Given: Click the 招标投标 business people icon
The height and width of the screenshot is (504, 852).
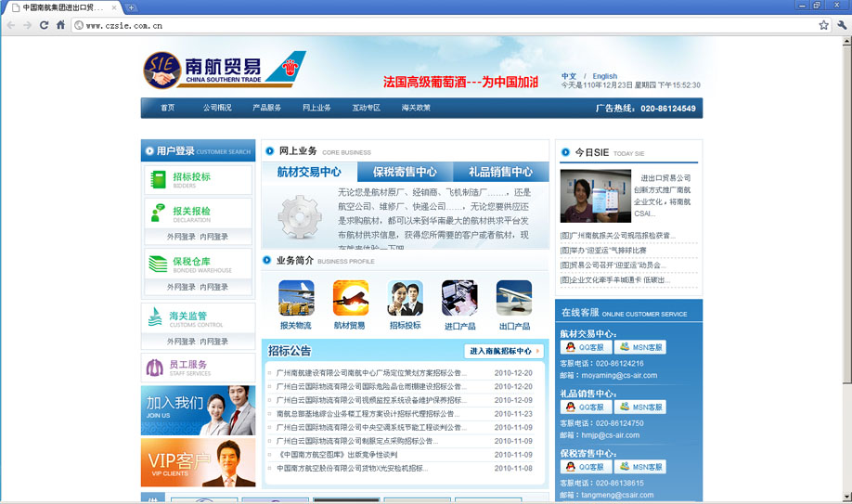Looking at the screenshot, I should pos(405,298).
